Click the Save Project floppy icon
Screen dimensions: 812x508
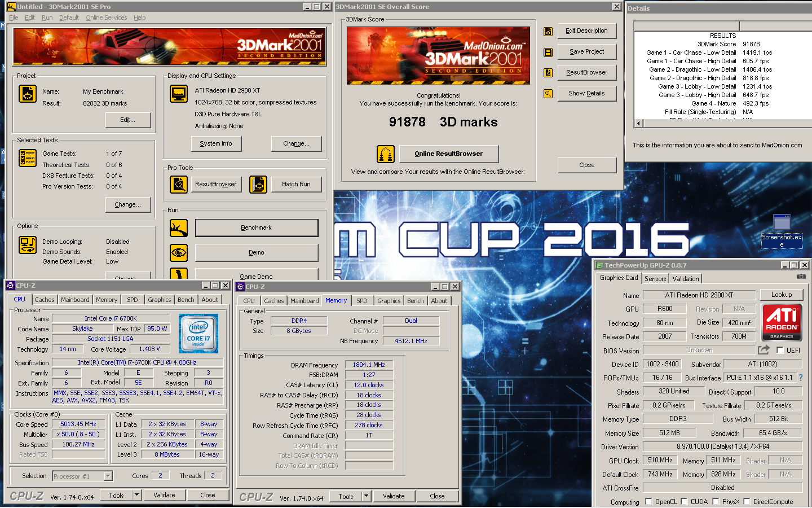point(548,52)
